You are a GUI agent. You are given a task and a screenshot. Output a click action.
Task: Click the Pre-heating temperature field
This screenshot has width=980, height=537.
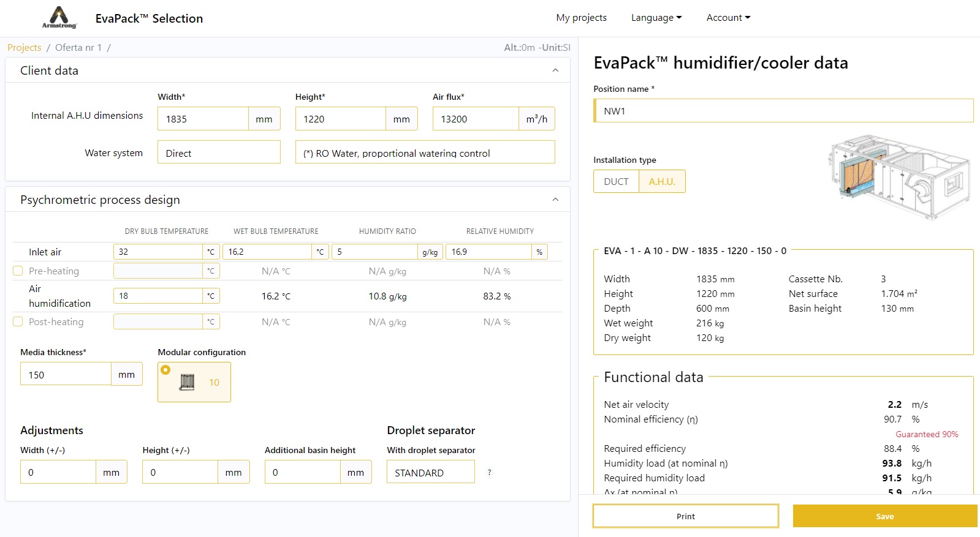[x=158, y=271]
